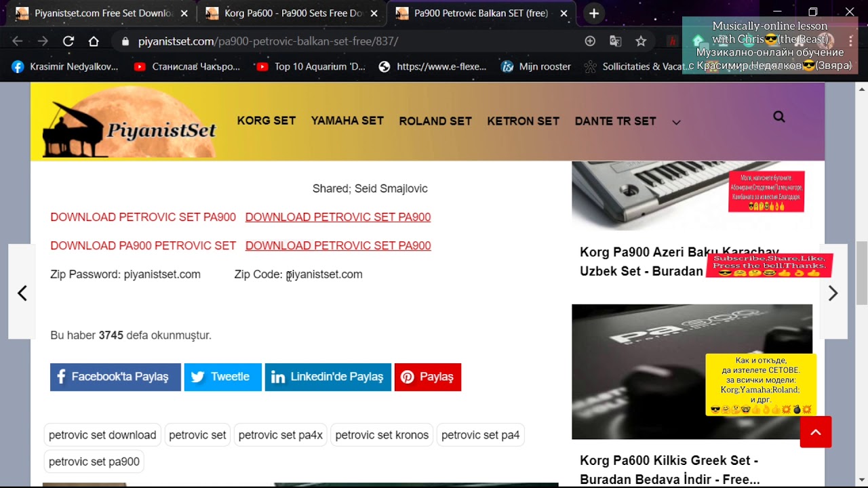Click the Pa900 keyboard thumbnail for Kilkis article
This screenshot has height=488, width=868.
coord(692,371)
